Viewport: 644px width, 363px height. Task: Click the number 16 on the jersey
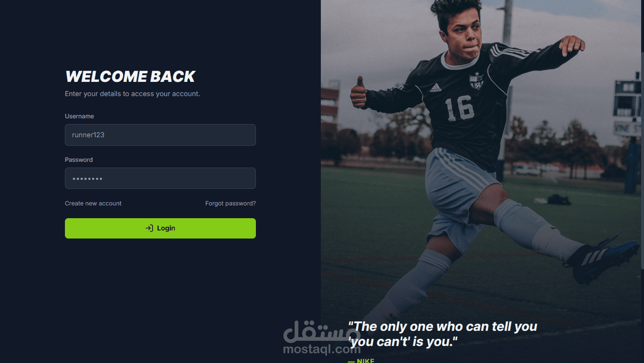click(x=460, y=108)
